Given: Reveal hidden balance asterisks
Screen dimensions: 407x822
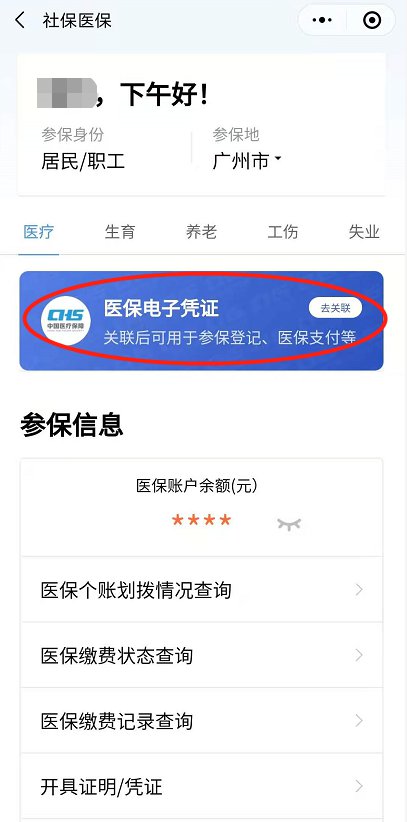Looking at the screenshot, I should click(201, 520).
